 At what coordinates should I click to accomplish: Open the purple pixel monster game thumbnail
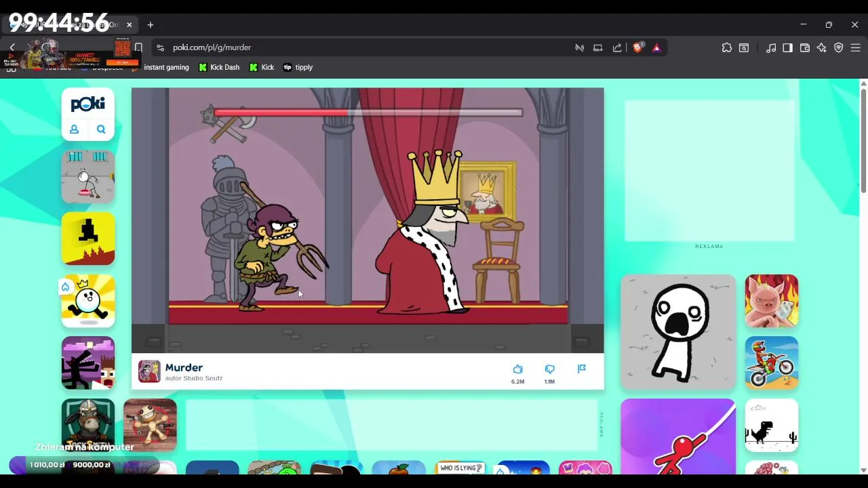pos(88,363)
